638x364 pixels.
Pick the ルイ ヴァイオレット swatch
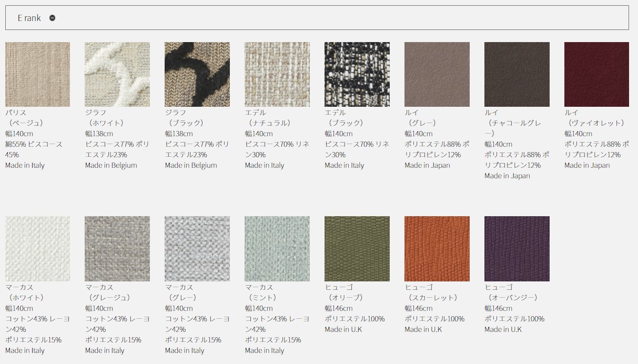tap(596, 74)
